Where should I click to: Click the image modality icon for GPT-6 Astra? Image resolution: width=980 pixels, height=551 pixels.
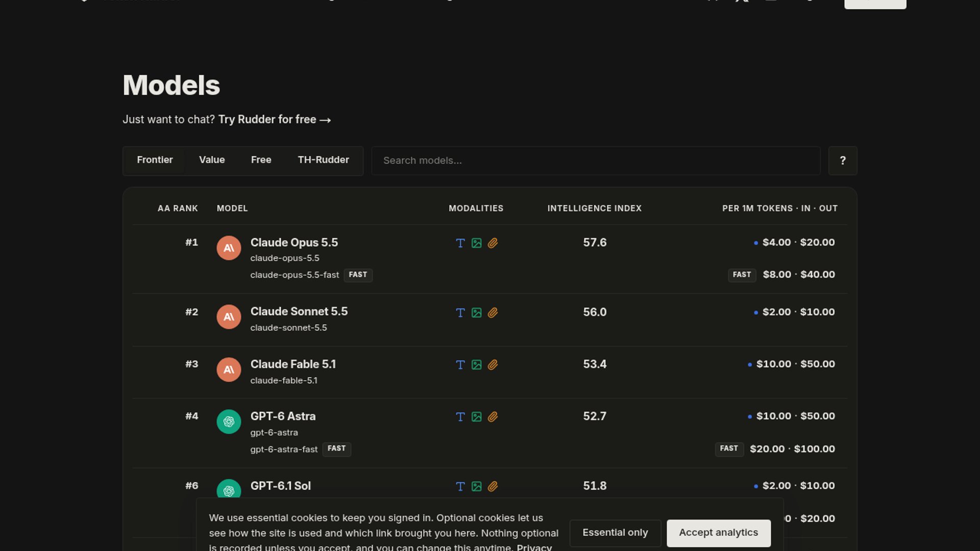477,417
